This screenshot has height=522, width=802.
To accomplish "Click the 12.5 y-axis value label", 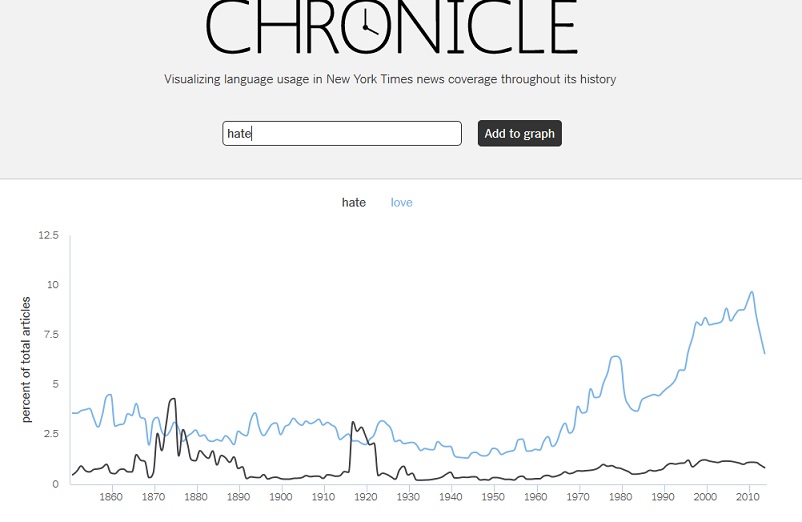I will pyautogui.click(x=48, y=236).
